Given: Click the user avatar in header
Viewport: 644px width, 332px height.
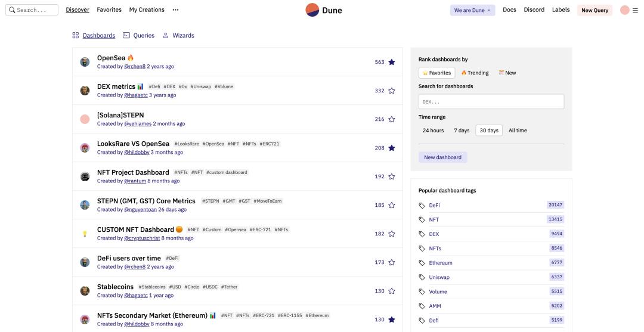Looking at the screenshot, I should (x=624, y=10).
